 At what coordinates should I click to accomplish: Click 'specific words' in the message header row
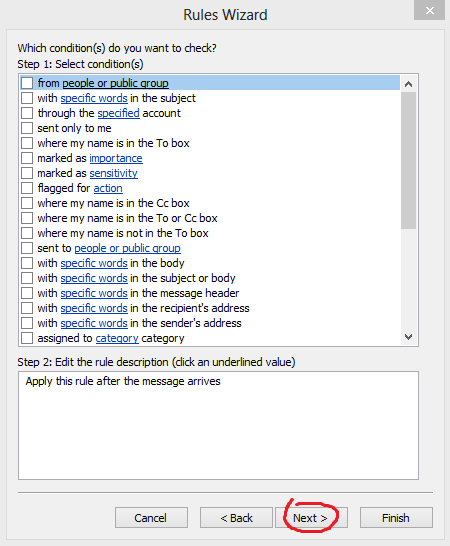click(94, 293)
